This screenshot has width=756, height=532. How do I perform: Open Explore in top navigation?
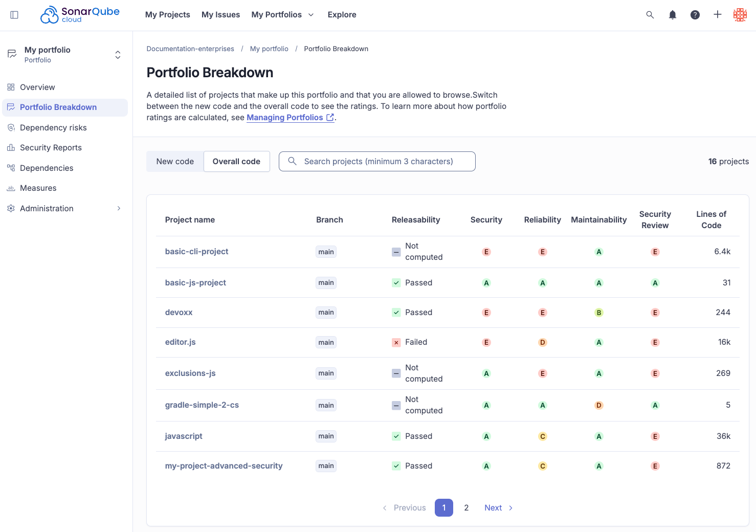click(x=342, y=15)
